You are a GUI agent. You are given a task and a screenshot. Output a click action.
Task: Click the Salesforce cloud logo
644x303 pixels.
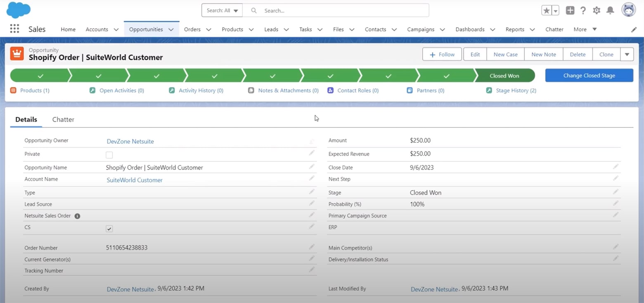[19, 10]
